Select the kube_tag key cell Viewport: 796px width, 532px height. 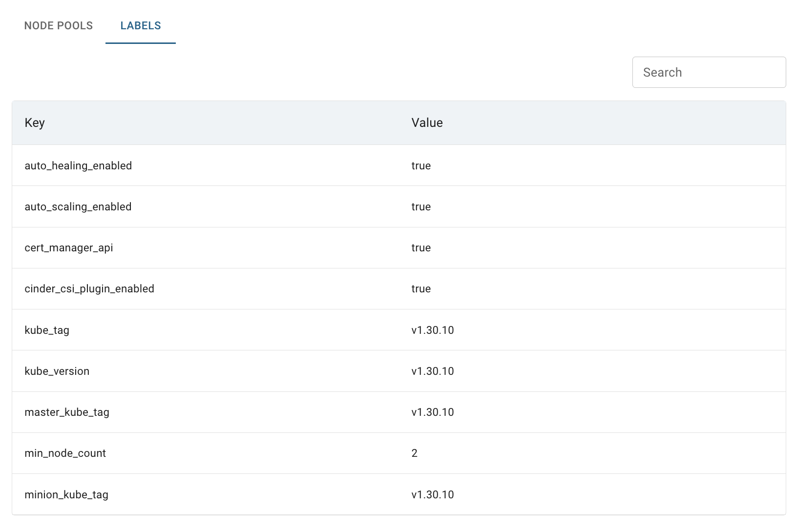coord(47,330)
